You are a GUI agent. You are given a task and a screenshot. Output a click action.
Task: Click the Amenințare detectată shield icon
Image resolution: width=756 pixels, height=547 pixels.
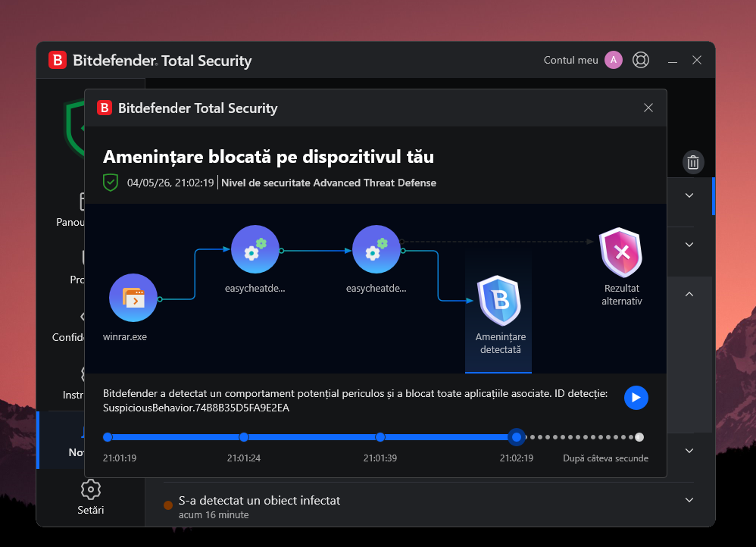(x=499, y=301)
